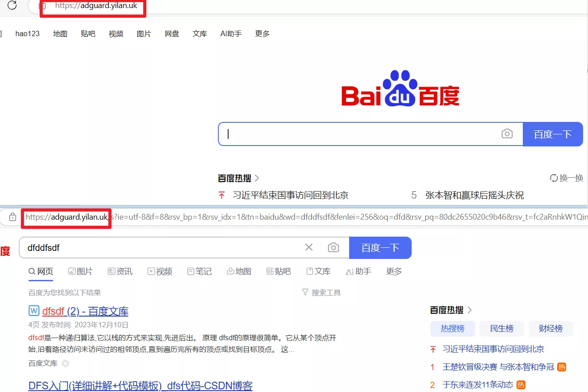Switch to the 文库 results tab

pos(318,271)
